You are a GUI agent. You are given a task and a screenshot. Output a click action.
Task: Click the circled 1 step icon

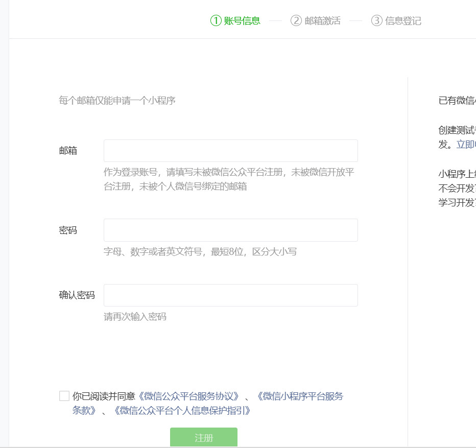(216, 20)
